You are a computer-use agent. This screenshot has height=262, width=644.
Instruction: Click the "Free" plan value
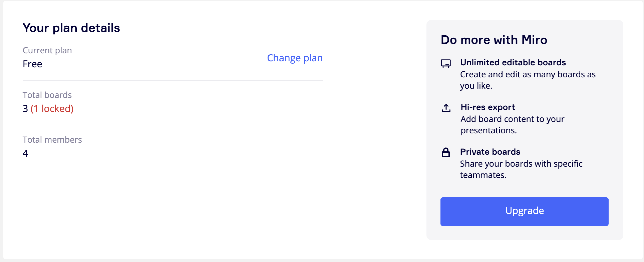tap(32, 64)
